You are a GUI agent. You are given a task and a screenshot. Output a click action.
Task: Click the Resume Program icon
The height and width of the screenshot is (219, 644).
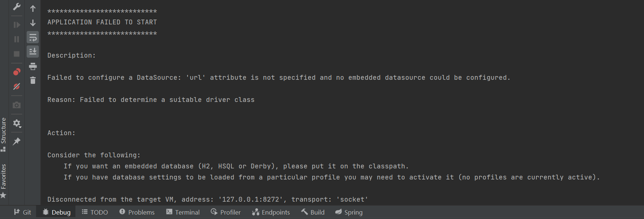(x=16, y=24)
